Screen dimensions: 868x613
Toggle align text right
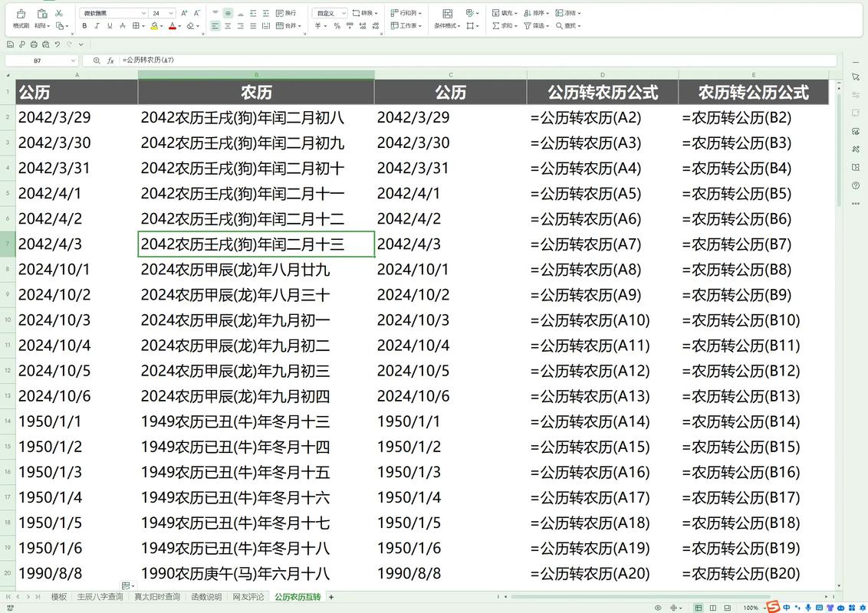click(240, 25)
